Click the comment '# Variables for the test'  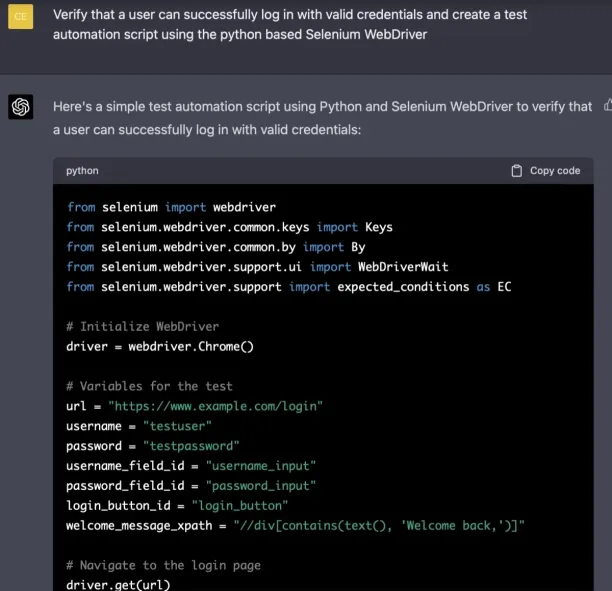149,386
